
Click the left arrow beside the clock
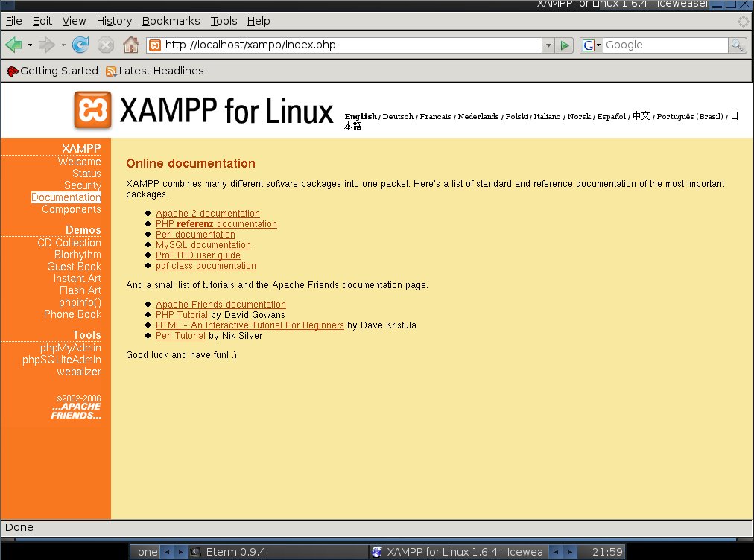click(x=555, y=552)
